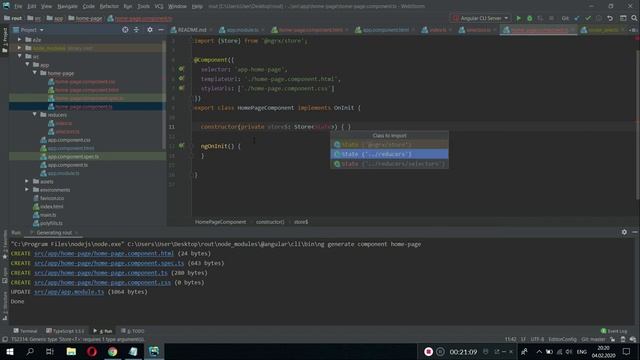This screenshot has height=360, width=640.
Task: Hide the Project tool window
Action: coord(161,30)
